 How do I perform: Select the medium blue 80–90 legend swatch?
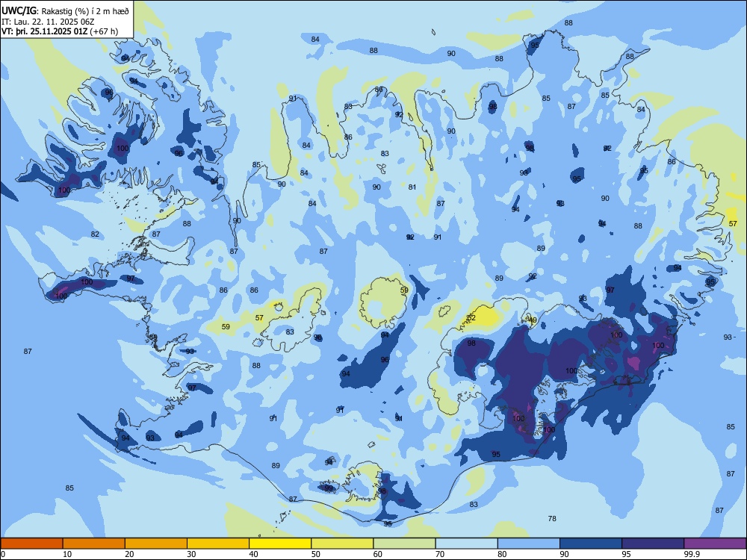[528, 544]
